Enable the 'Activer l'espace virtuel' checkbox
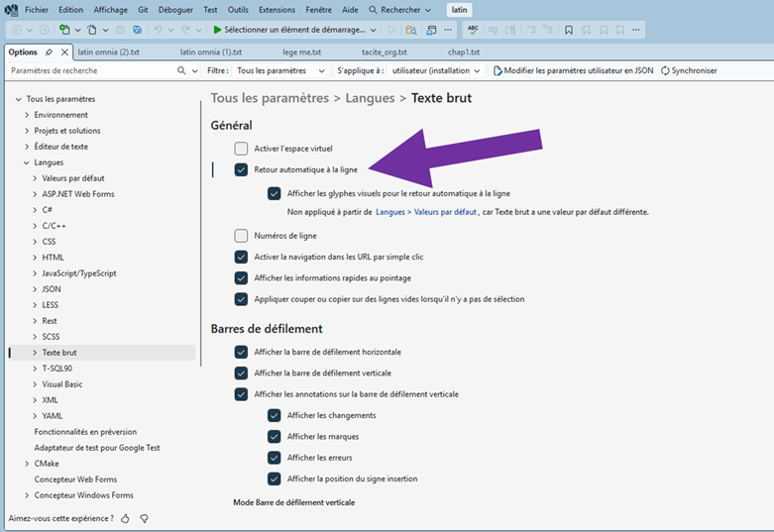The height and width of the screenshot is (532, 774). (x=241, y=149)
